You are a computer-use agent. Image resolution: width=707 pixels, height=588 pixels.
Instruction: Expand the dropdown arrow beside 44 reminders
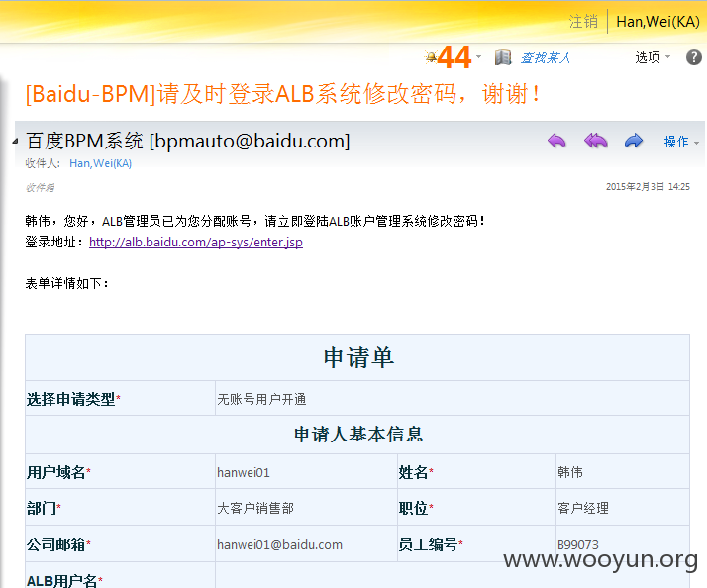[479, 56]
